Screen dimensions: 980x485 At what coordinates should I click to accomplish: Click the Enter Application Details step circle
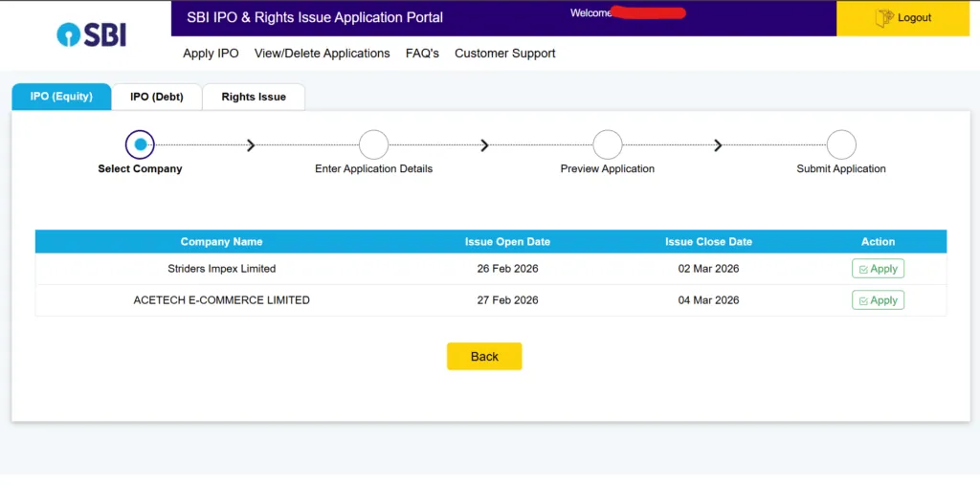click(x=374, y=145)
